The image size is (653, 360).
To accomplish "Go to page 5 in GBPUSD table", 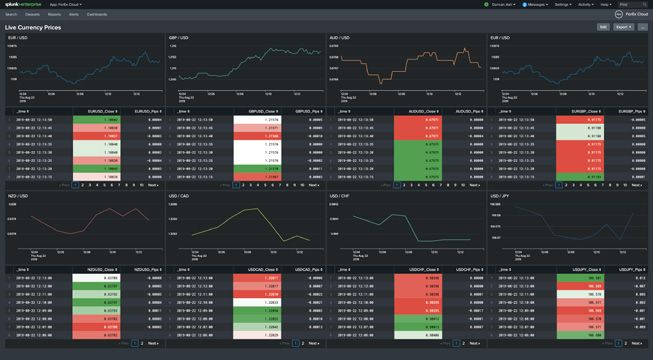I will pos(265,185).
